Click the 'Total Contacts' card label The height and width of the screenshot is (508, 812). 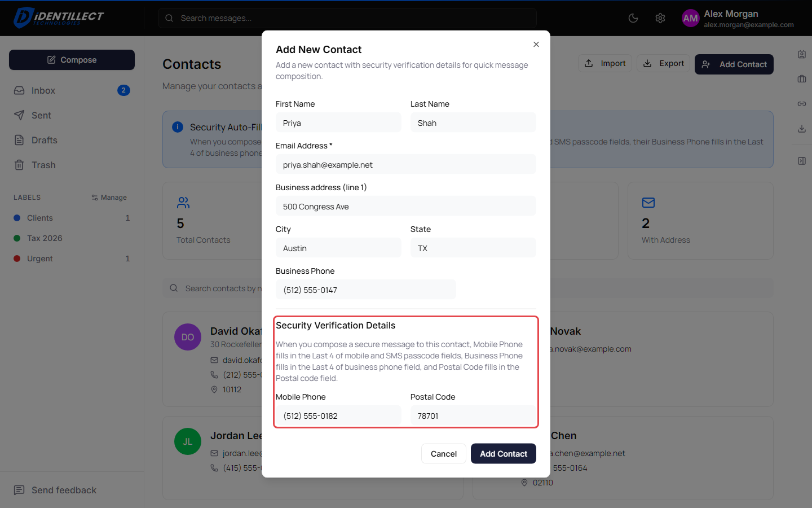(203, 240)
